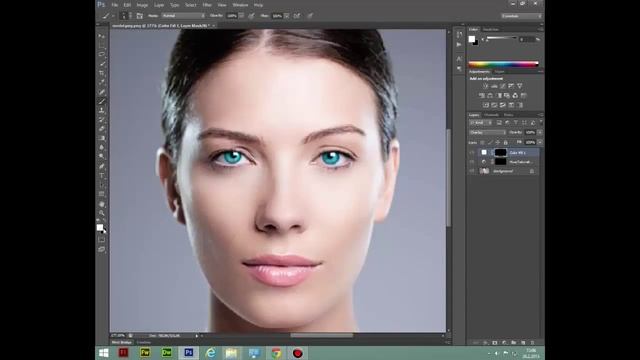Image resolution: width=640 pixels, height=360 pixels.
Task: Add a Curves adjustment
Action: pyautogui.click(x=502, y=86)
